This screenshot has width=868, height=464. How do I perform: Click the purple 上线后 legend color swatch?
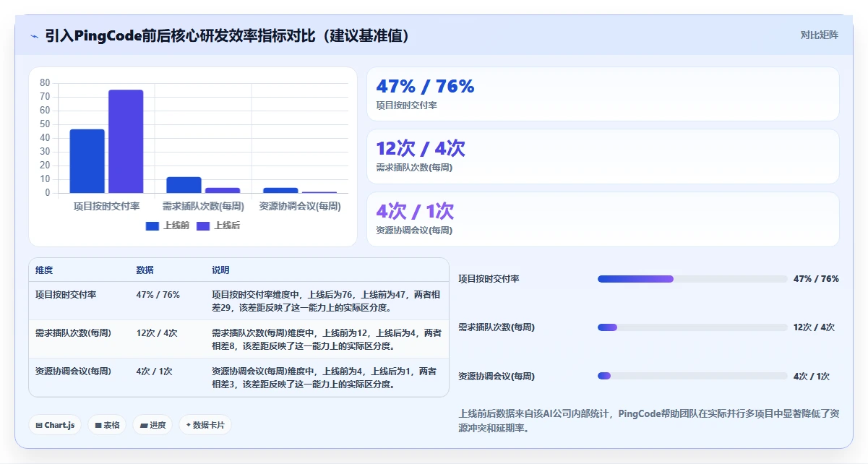tap(203, 226)
